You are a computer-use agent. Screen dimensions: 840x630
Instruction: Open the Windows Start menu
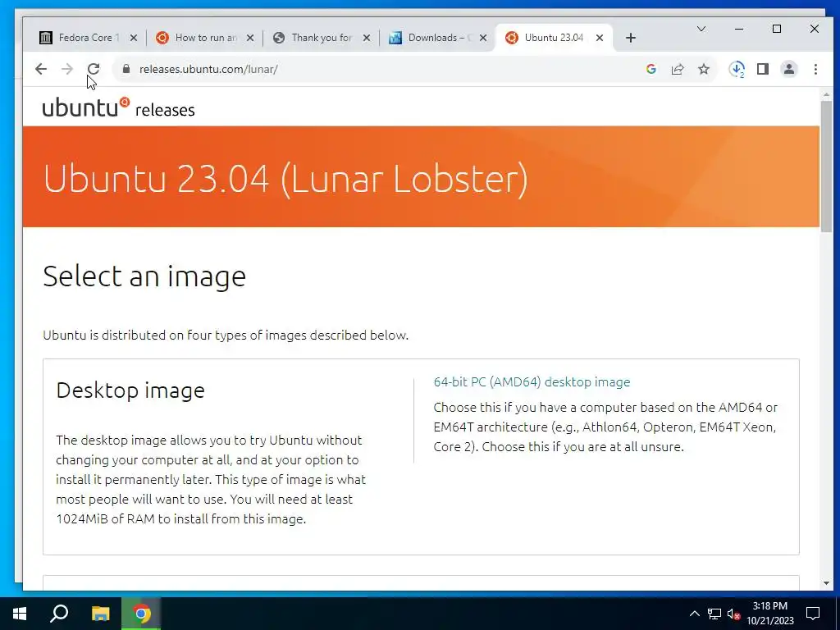click(x=20, y=614)
